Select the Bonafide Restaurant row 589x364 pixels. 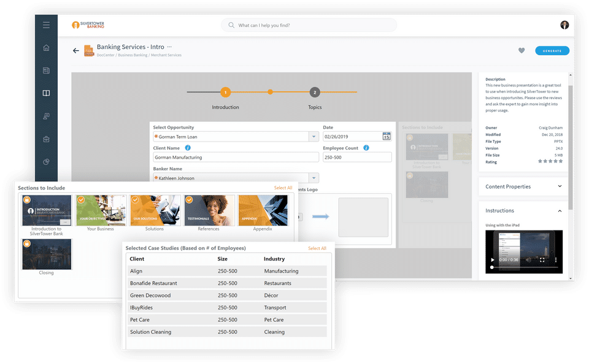[x=227, y=283]
